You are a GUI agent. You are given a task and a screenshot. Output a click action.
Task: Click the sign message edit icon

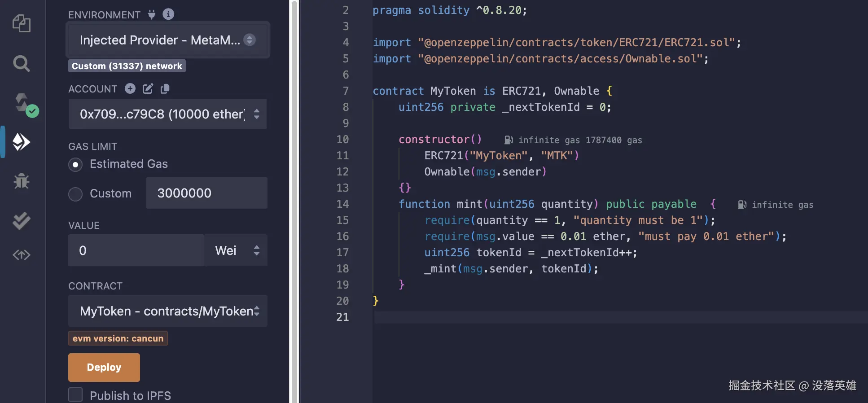148,88
